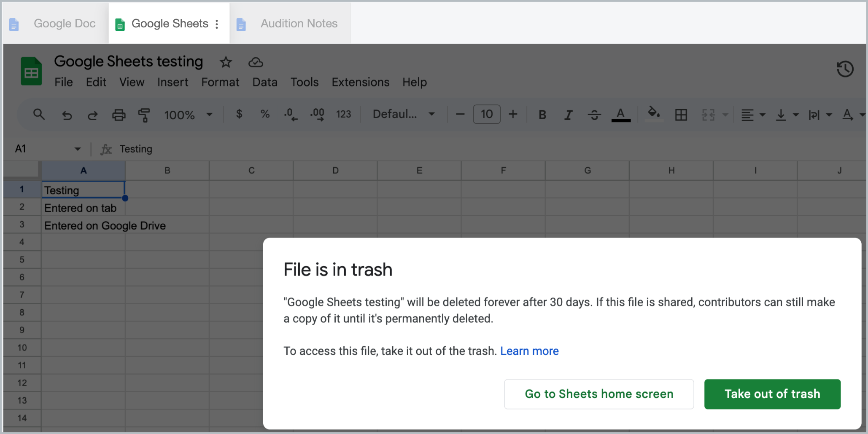The height and width of the screenshot is (434, 868).
Task: Open the Google Doc tab
Action: click(x=55, y=24)
